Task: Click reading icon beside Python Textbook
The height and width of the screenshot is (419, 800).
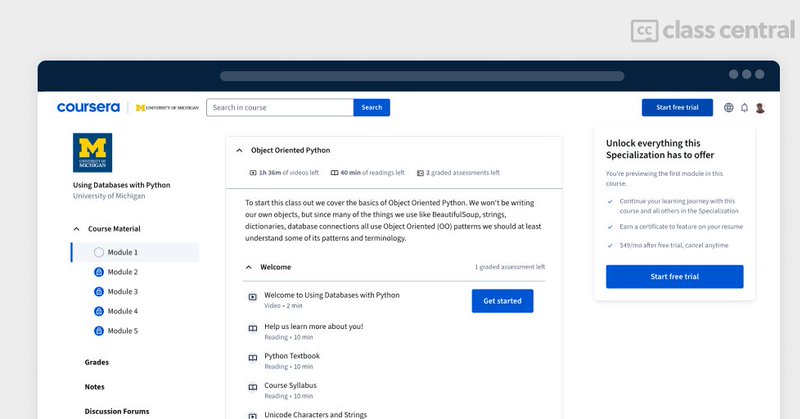Action: (253, 358)
